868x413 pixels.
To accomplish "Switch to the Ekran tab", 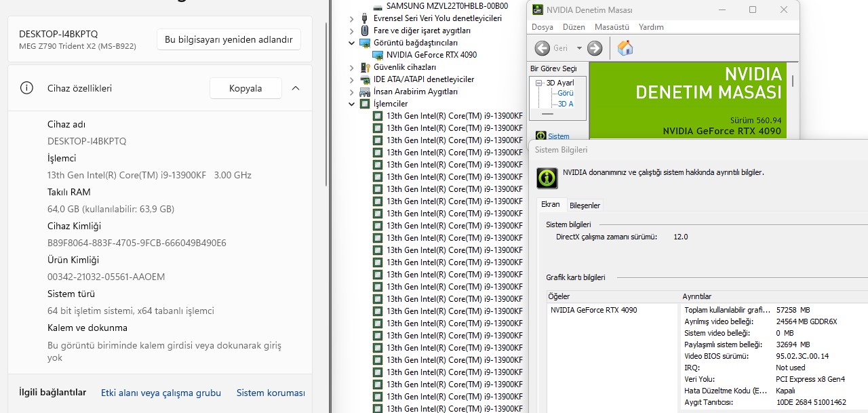I will (x=551, y=205).
